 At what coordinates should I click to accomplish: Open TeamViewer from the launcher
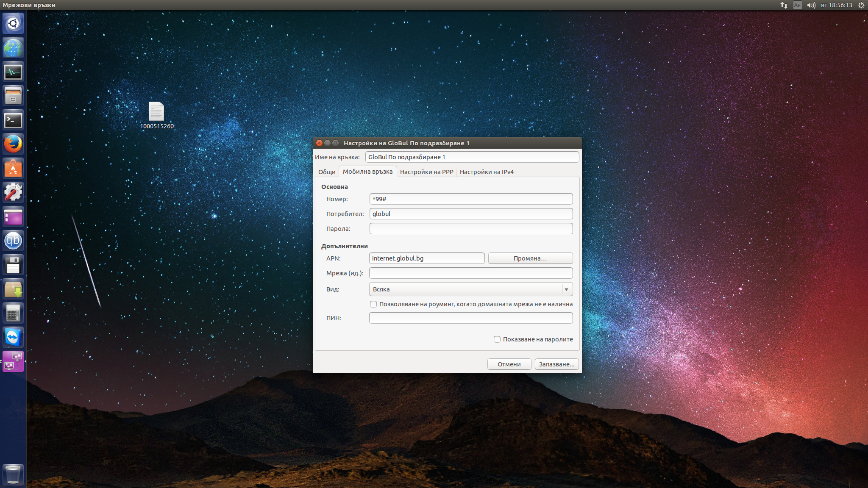point(13,337)
